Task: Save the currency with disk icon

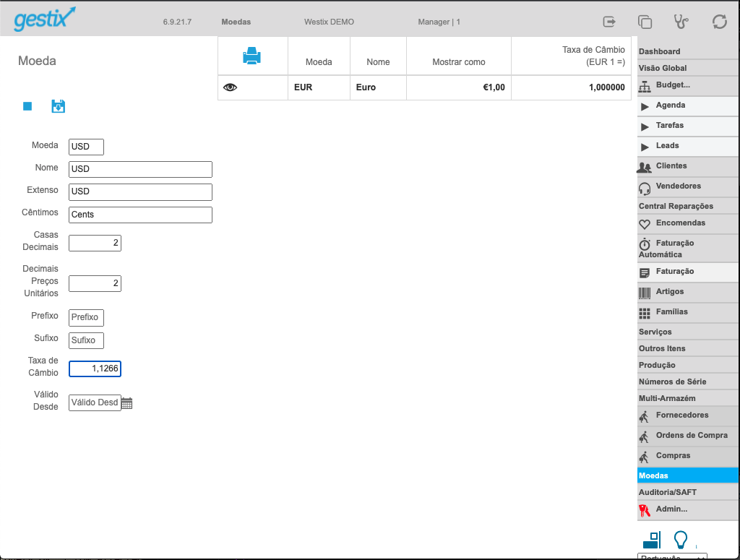Action: [x=58, y=106]
